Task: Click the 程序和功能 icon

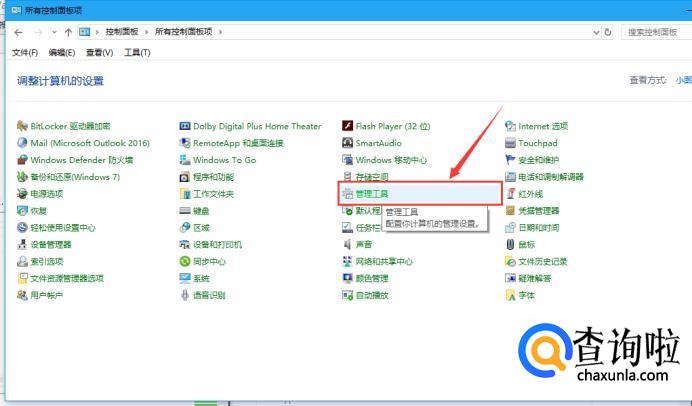Action: point(185,177)
